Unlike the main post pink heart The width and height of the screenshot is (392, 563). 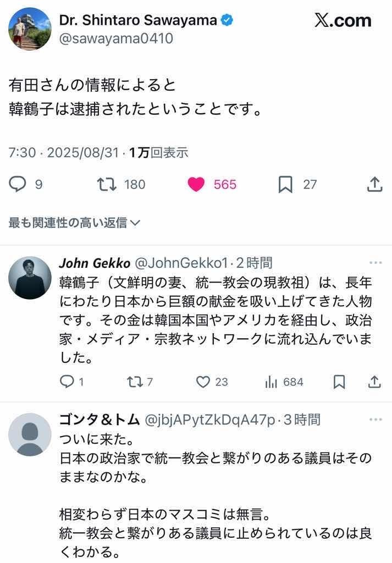[x=196, y=184]
